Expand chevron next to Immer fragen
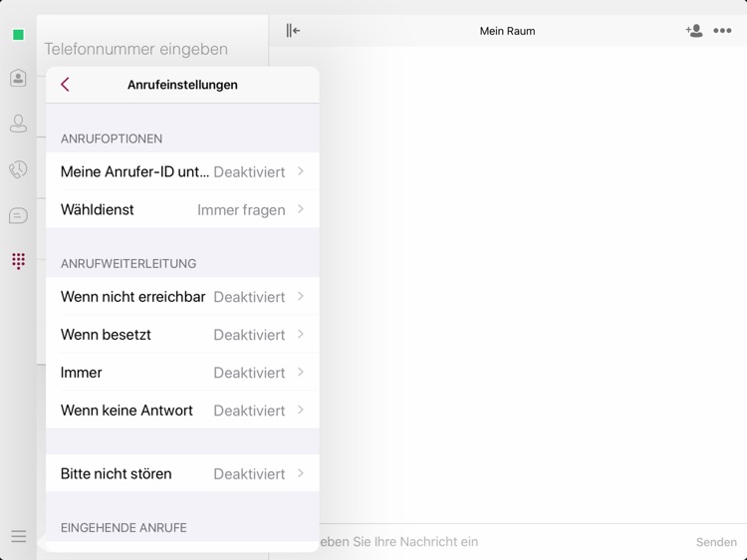This screenshot has height=560, width=747. click(301, 209)
